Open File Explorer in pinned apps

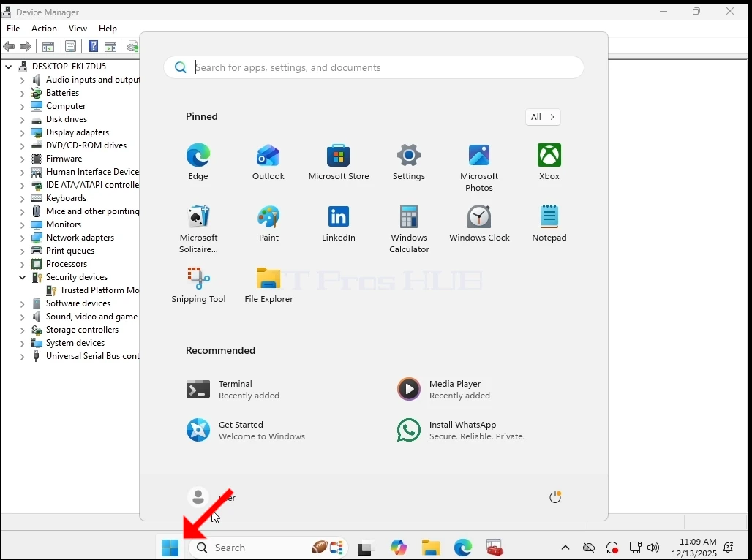pyautogui.click(x=268, y=285)
